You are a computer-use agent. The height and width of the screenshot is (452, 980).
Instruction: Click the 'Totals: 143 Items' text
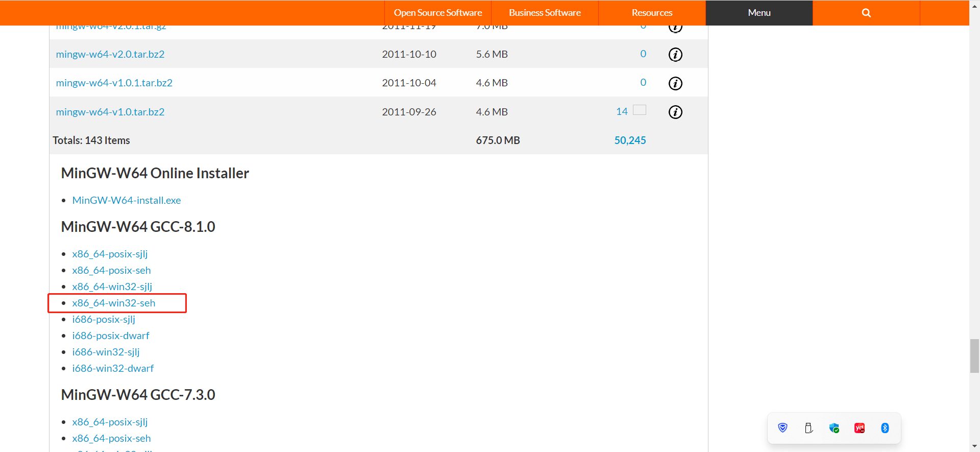(91, 140)
